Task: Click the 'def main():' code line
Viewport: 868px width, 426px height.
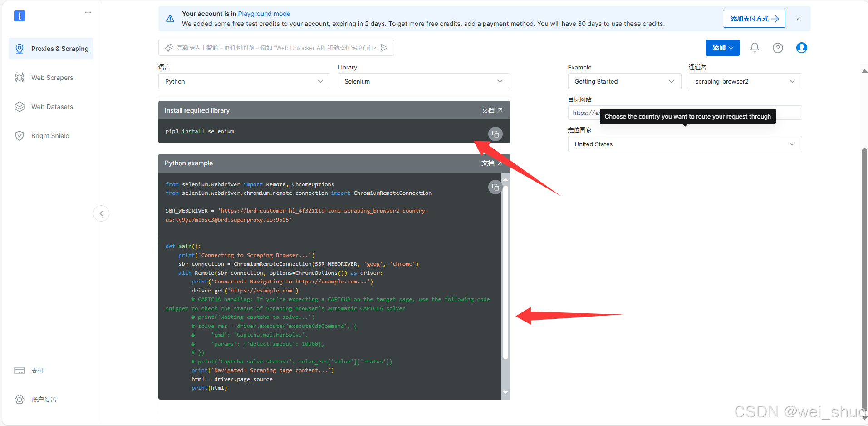Action: [183, 246]
